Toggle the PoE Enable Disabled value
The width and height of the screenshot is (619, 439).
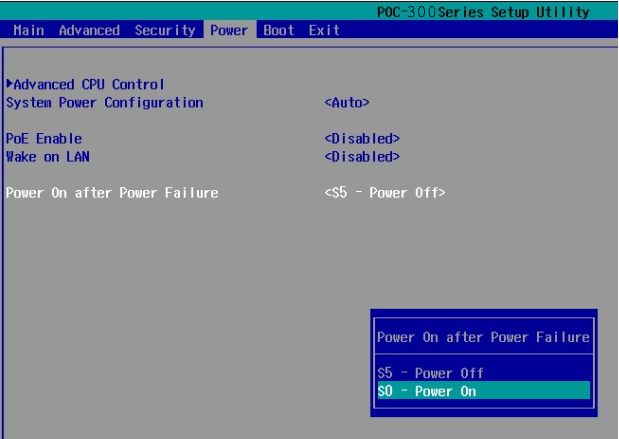tap(362, 138)
